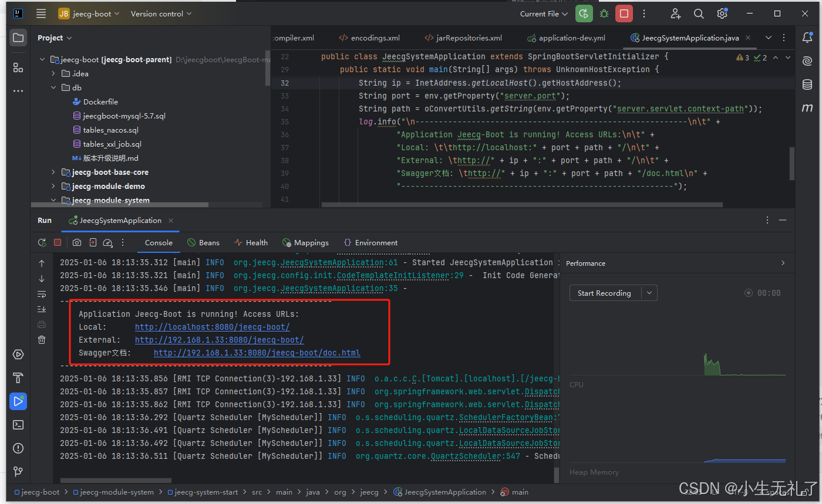Open the Notifications bell icon
This screenshot has width=822, height=504.
pos(807,38)
